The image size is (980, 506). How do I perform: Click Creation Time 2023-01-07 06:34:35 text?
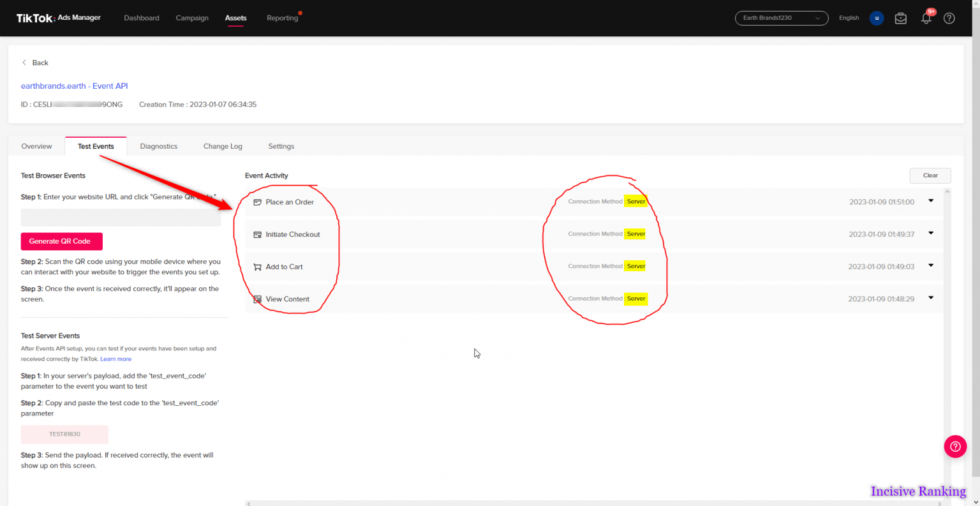point(198,105)
